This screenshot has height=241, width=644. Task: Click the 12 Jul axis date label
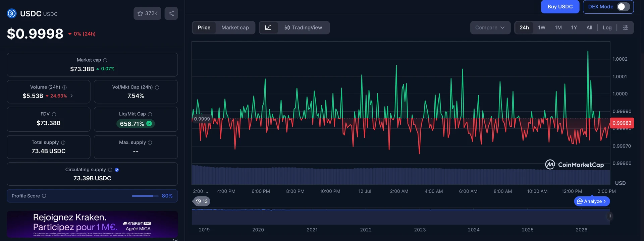click(364, 191)
